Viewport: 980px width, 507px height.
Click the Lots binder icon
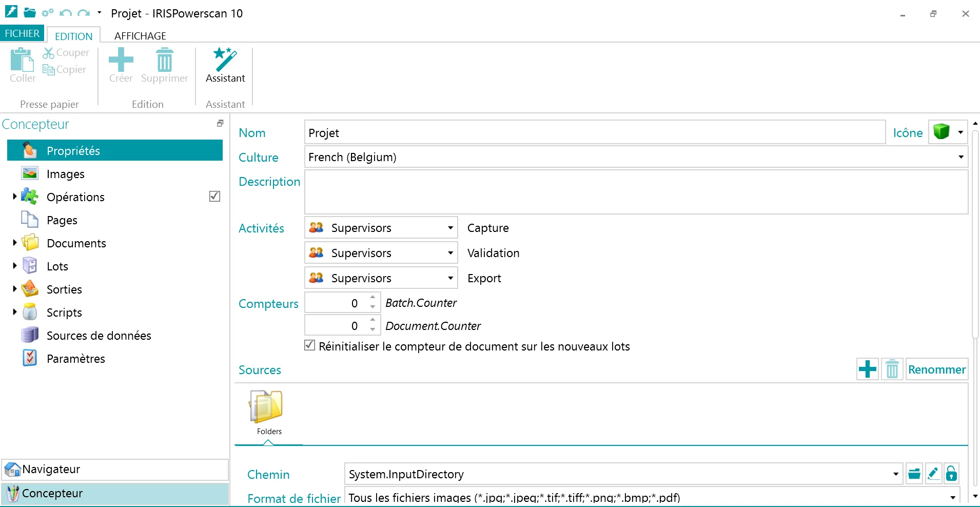coord(30,266)
